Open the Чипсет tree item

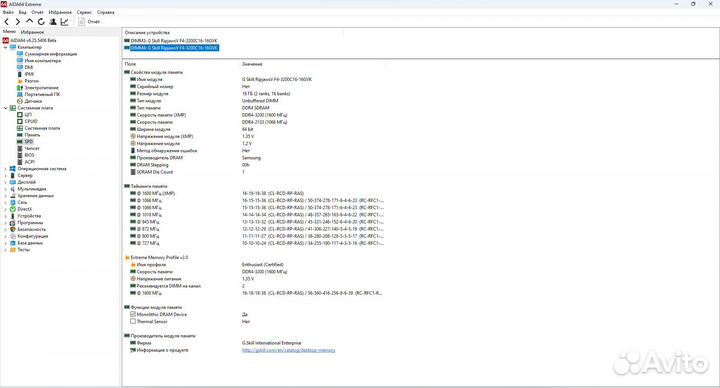pos(32,148)
